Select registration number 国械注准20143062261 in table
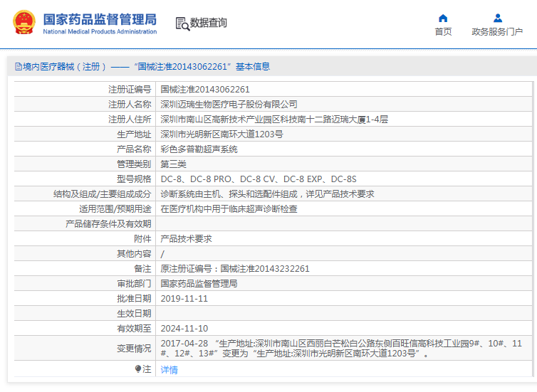This screenshot has width=537, height=392. coord(205,90)
